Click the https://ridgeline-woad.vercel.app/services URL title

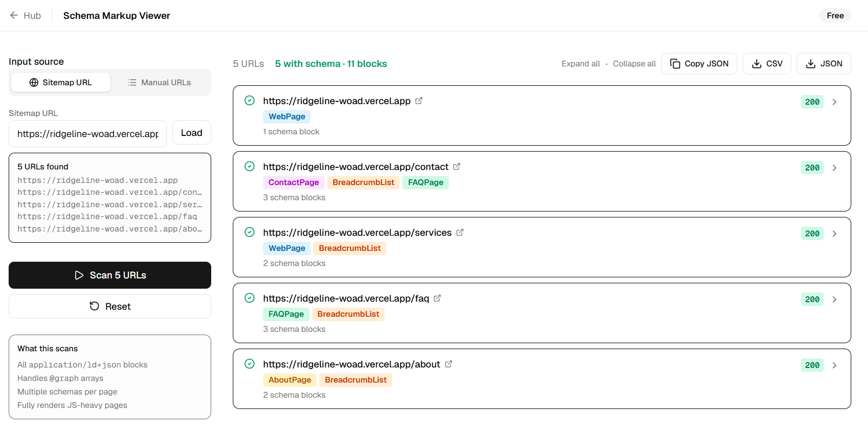pos(357,233)
